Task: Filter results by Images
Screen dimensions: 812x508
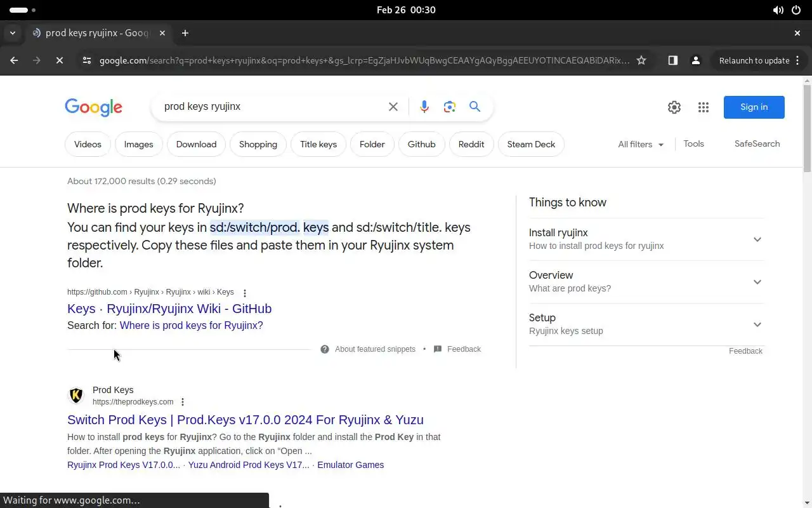Action: (x=138, y=144)
